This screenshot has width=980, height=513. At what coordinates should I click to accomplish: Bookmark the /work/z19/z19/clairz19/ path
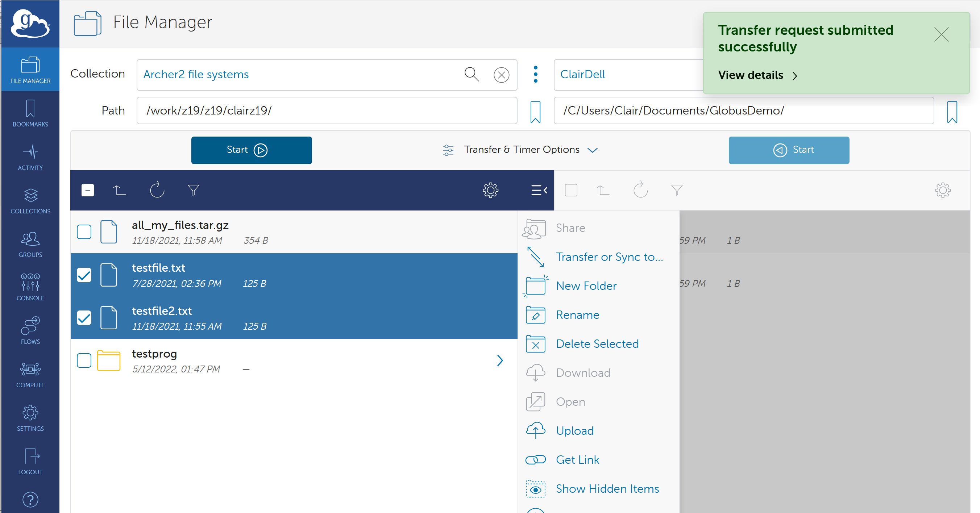click(x=535, y=112)
